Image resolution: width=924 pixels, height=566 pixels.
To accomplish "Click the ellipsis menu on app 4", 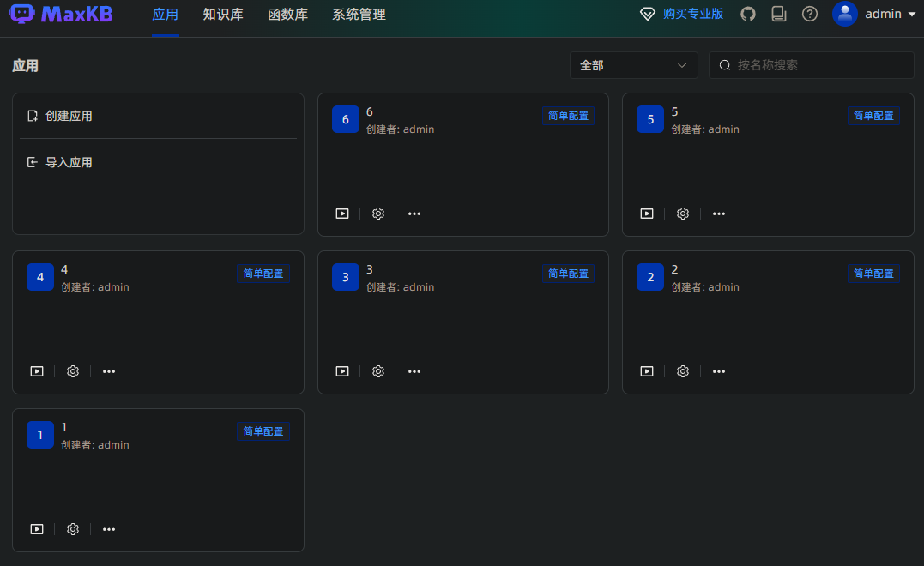I will (x=108, y=370).
